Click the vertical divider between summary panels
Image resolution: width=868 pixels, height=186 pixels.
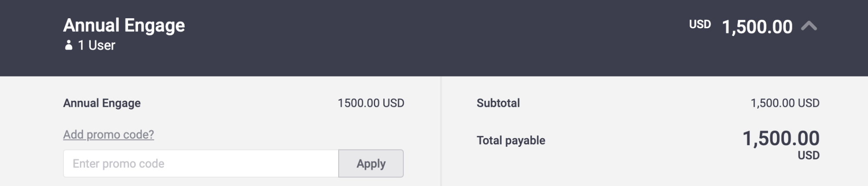441,131
